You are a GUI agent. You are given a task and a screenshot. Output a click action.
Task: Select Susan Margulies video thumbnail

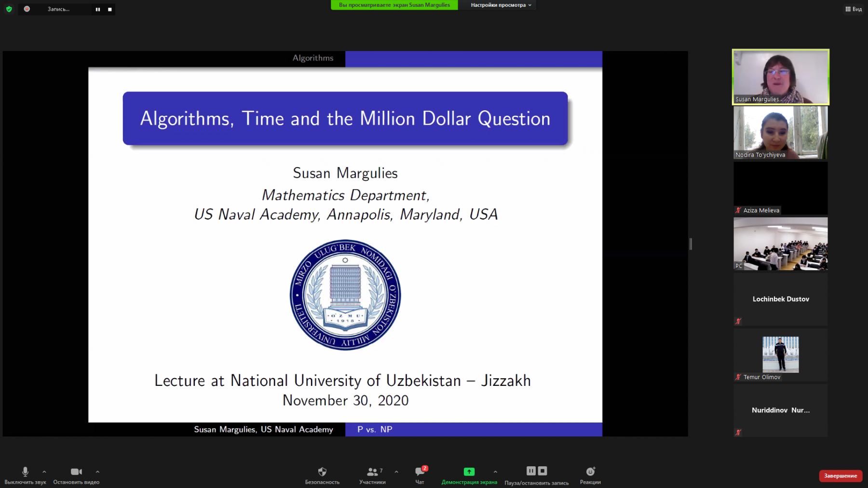tap(780, 77)
